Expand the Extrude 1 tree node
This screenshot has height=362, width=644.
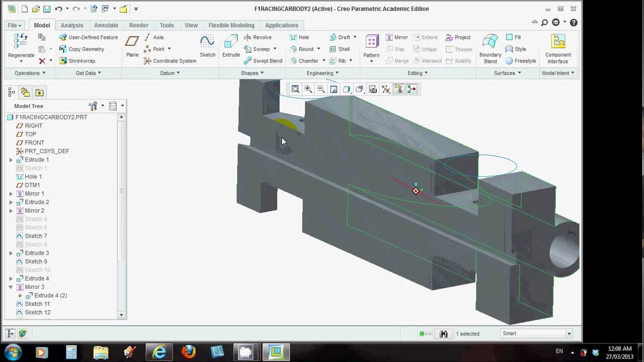tap(11, 160)
